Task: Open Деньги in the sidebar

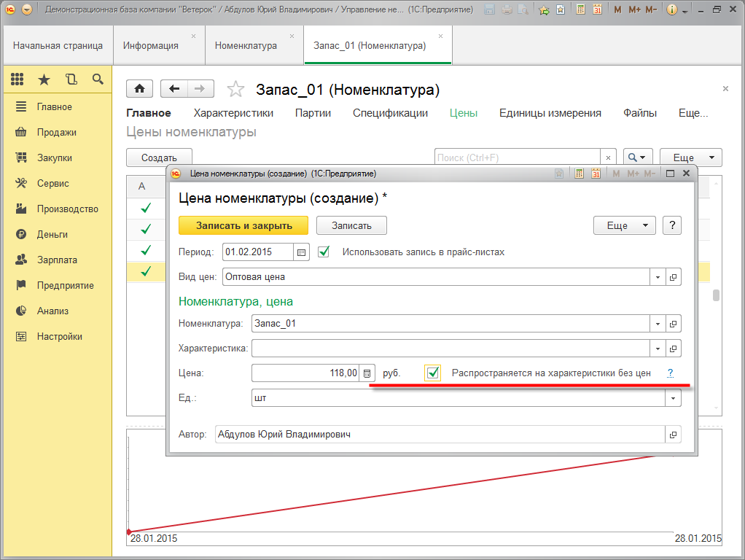Action: pos(52,234)
